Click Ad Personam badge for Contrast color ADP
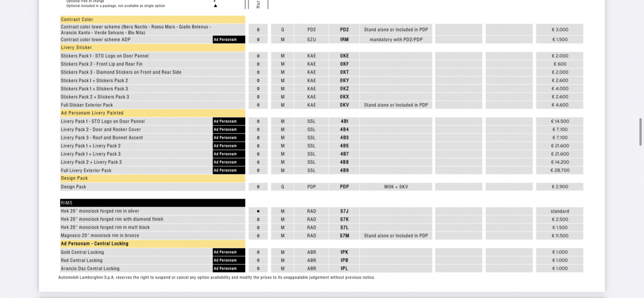 [x=229, y=40]
